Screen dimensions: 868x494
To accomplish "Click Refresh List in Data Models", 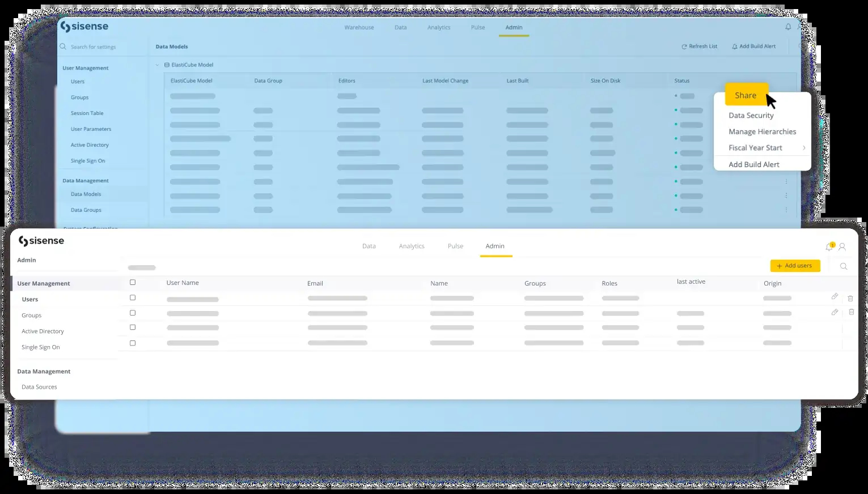I will point(699,46).
